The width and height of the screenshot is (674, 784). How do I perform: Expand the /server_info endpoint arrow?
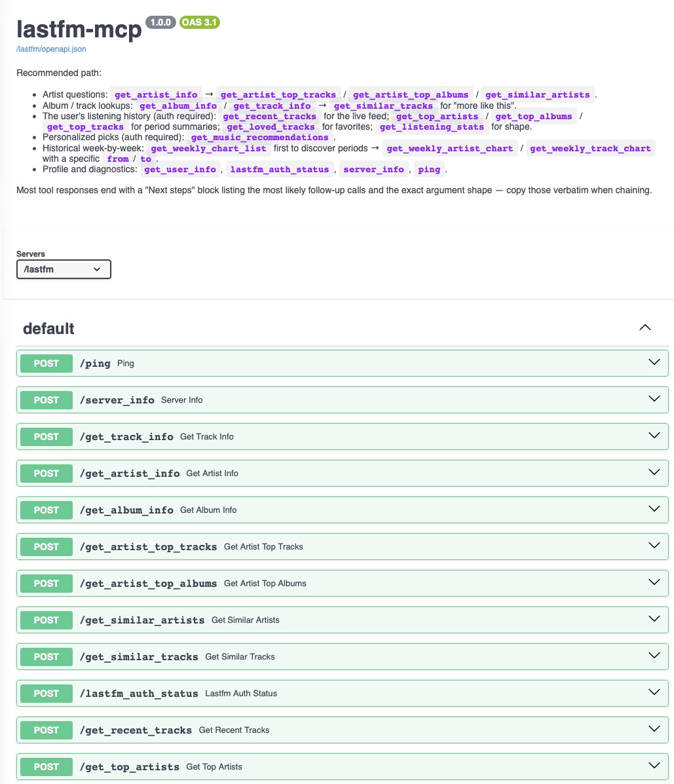coord(654,398)
